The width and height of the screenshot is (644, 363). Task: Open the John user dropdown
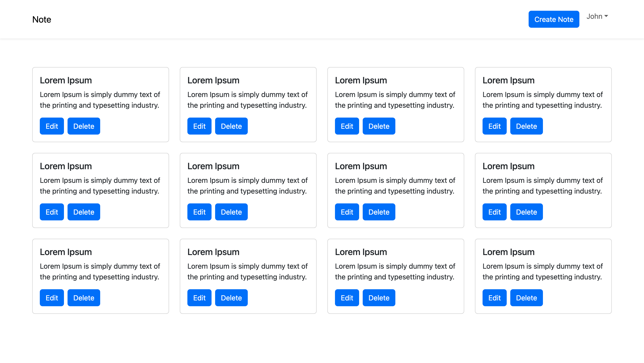pos(597,16)
